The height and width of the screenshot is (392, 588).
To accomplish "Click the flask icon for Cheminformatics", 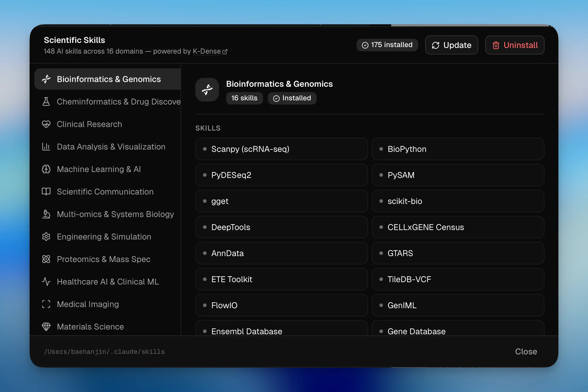I will click(46, 102).
